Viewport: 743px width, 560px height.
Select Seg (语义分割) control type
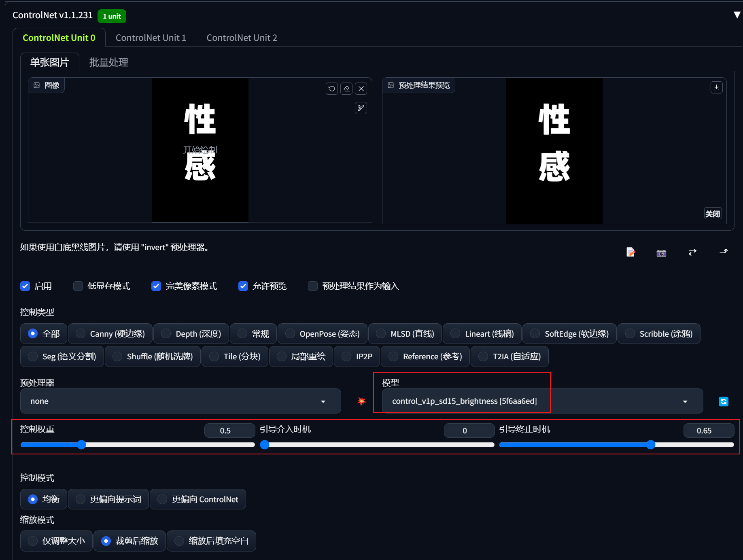tap(62, 356)
